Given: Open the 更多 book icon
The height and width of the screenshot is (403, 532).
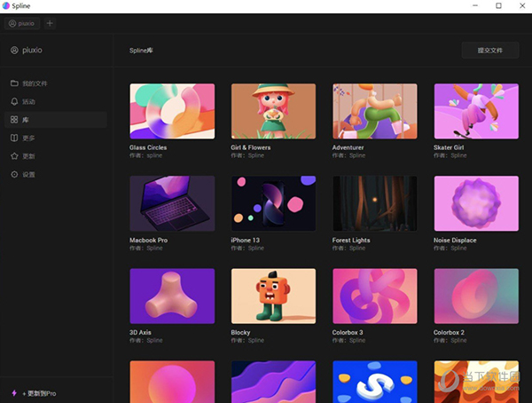Looking at the screenshot, I should 14,138.
